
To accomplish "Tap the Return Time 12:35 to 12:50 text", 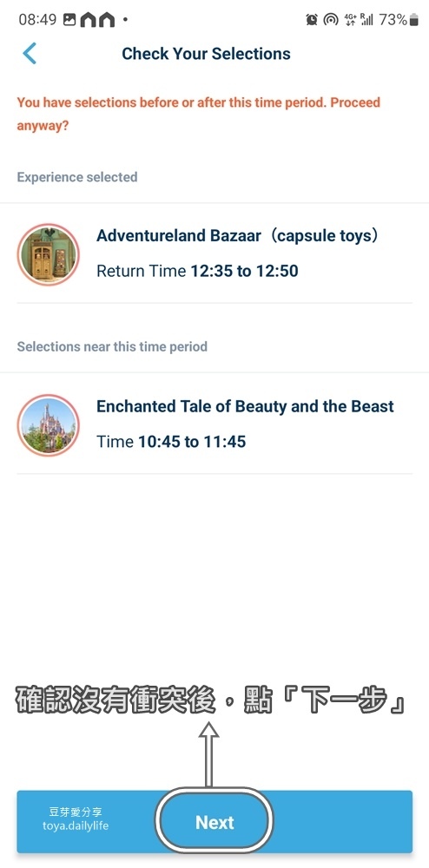I will click(198, 271).
